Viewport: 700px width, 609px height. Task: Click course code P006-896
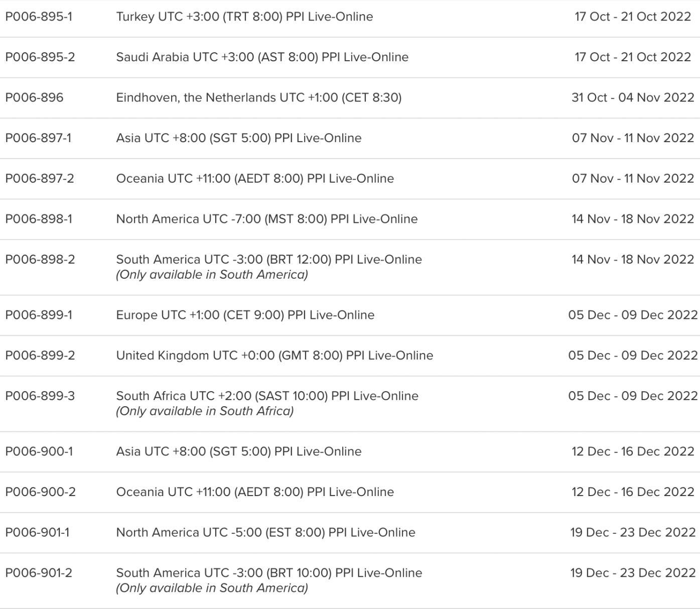click(x=34, y=97)
